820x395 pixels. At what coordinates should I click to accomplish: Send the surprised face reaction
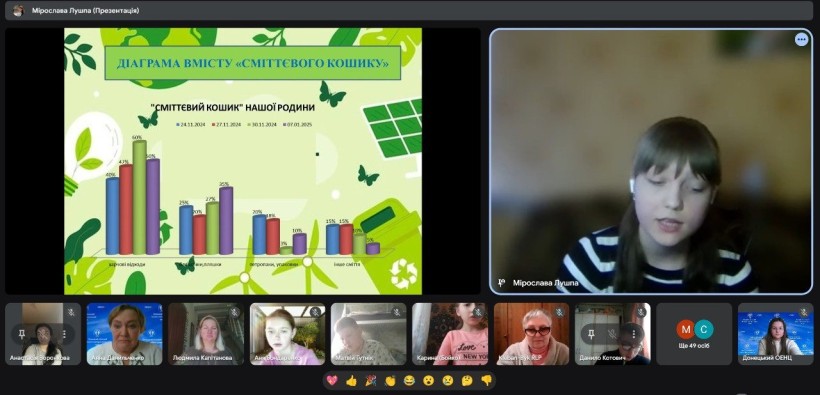[429, 380]
